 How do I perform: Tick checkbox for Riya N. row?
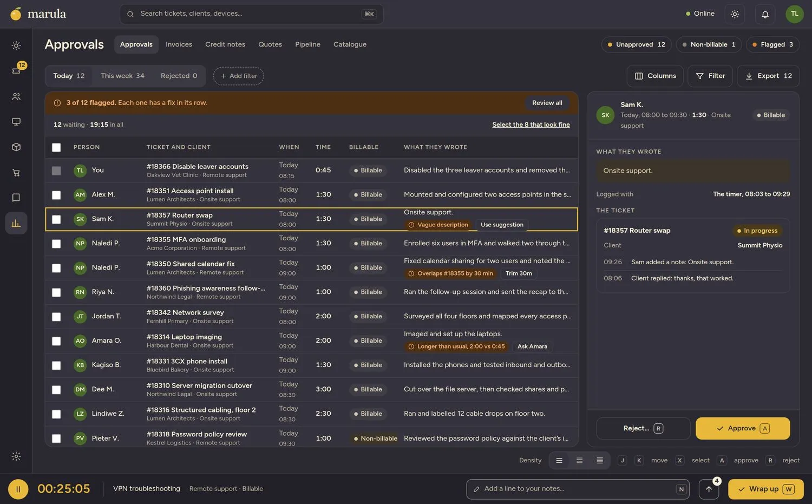pos(56,292)
